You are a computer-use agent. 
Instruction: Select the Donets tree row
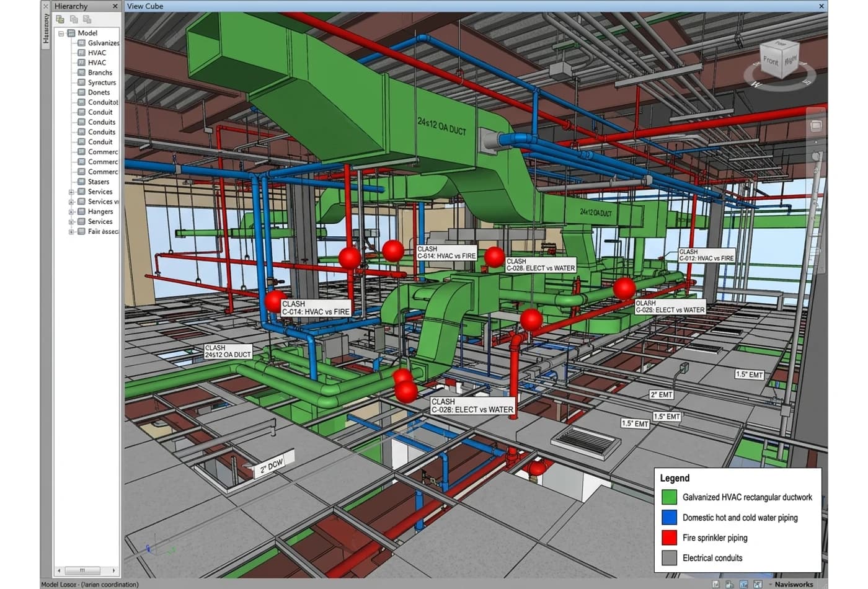pos(94,92)
